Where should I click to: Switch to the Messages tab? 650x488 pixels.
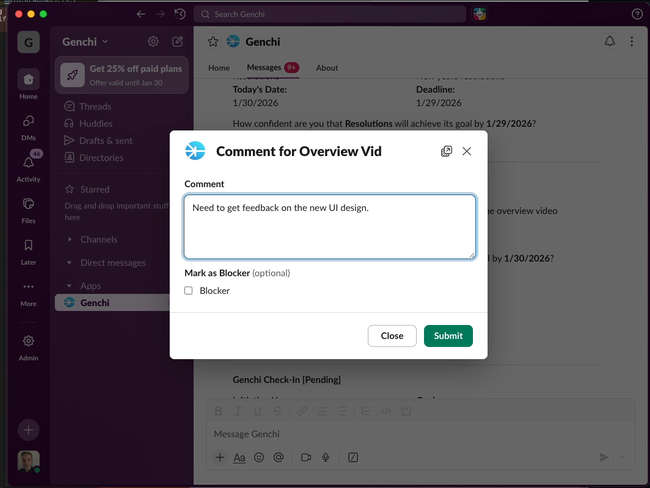pyautogui.click(x=272, y=68)
